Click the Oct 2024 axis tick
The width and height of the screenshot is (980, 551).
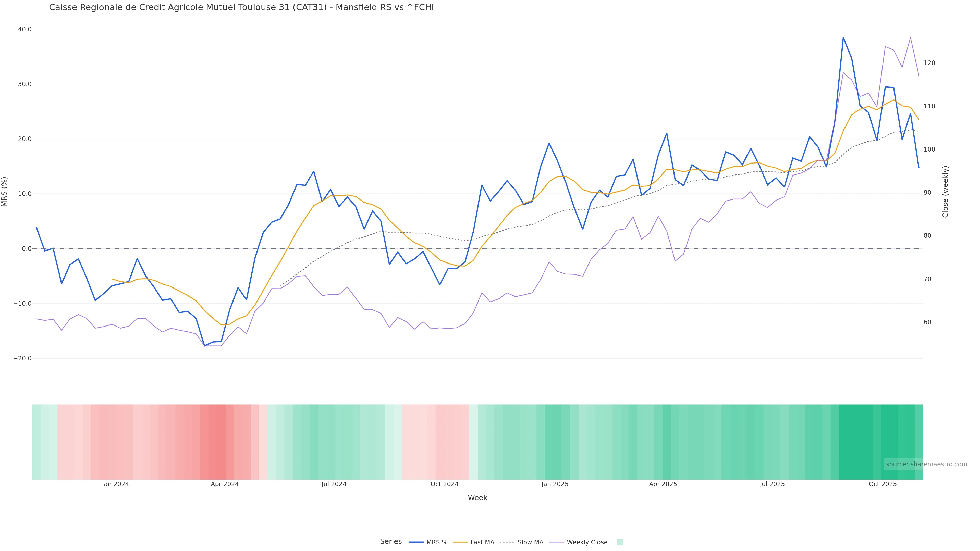coord(444,484)
